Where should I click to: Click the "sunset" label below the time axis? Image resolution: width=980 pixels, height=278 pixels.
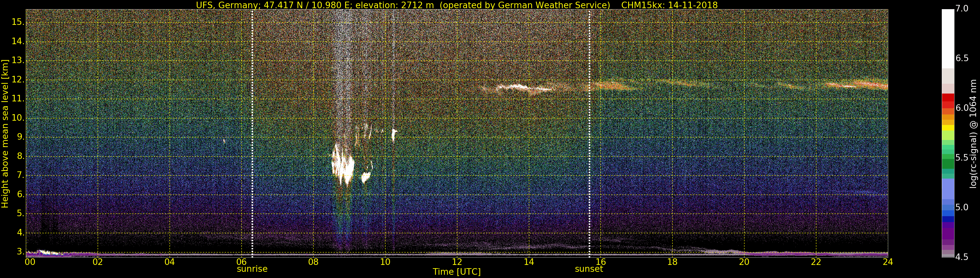pos(589,269)
